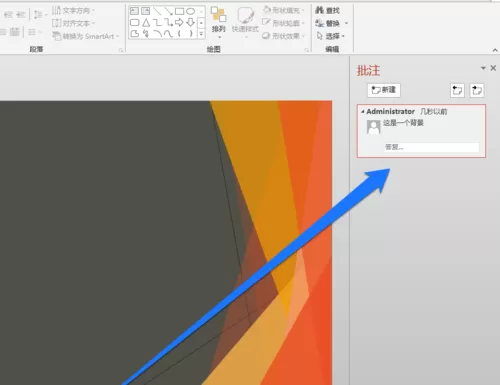
Task: Open the arrow beside 替换
Action: coord(346,23)
